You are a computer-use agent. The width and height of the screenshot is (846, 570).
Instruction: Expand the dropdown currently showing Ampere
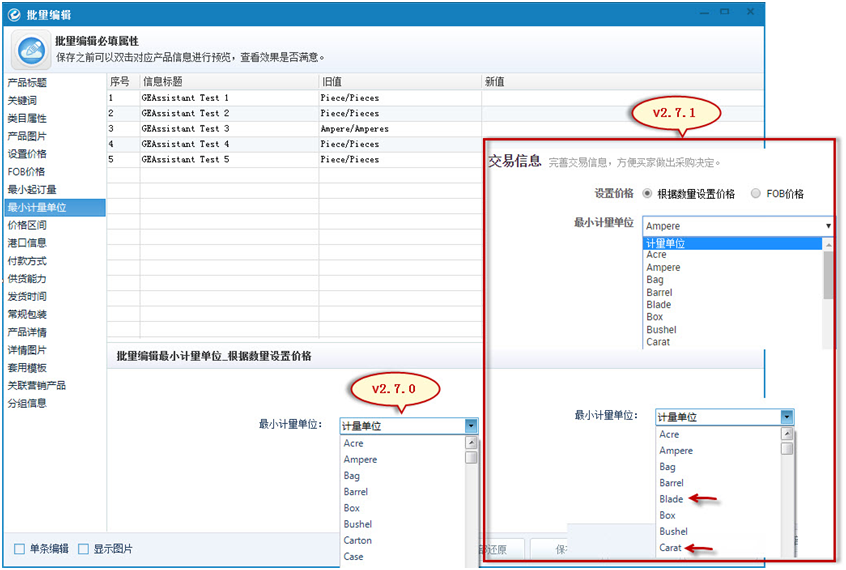pos(827,226)
